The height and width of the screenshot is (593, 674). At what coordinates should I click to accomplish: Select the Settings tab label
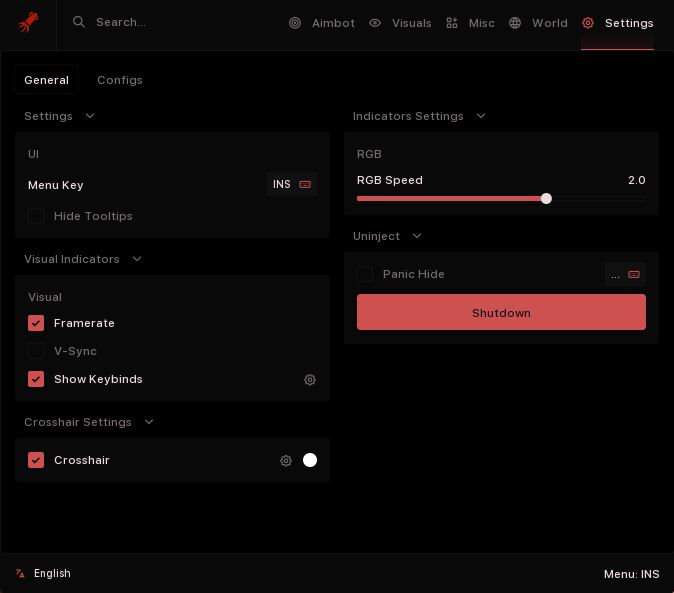629,23
